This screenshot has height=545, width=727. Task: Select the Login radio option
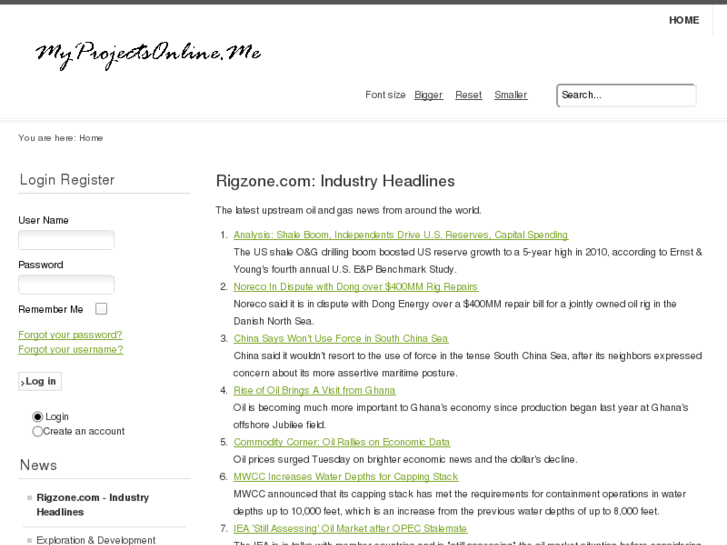[x=38, y=417]
